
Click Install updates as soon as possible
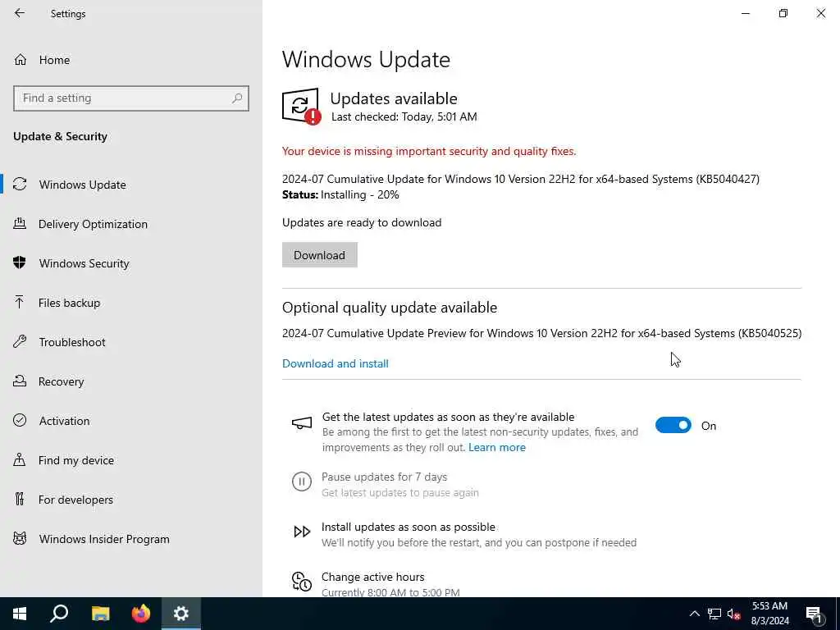click(409, 527)
